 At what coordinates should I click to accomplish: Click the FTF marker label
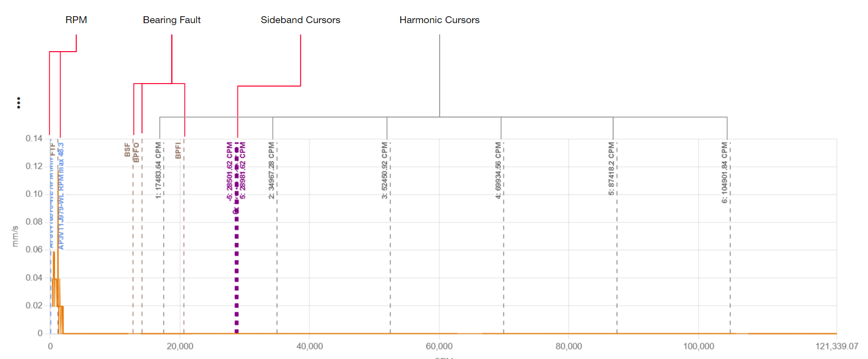(53, 149)
